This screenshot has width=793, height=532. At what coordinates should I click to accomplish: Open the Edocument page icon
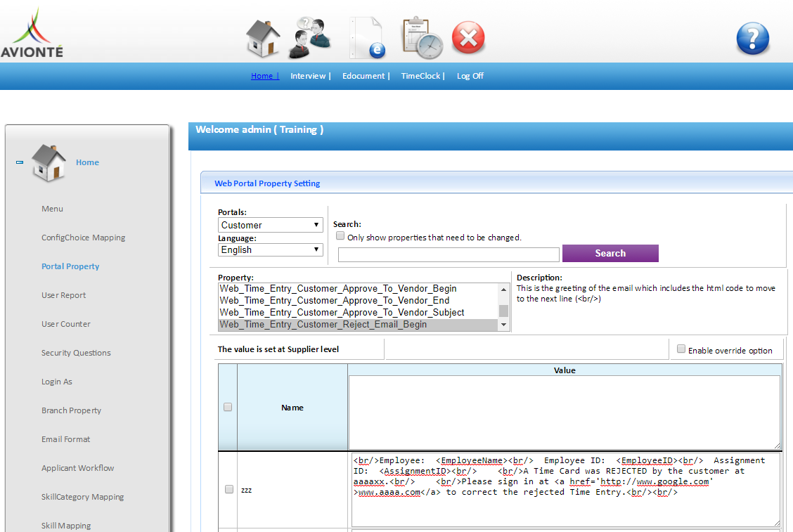[x=367, y=38]
